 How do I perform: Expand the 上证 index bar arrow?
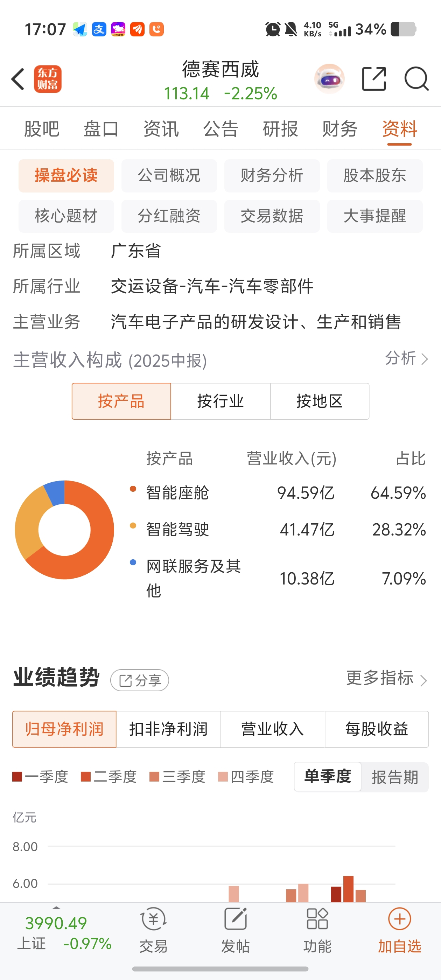point(56,908)
